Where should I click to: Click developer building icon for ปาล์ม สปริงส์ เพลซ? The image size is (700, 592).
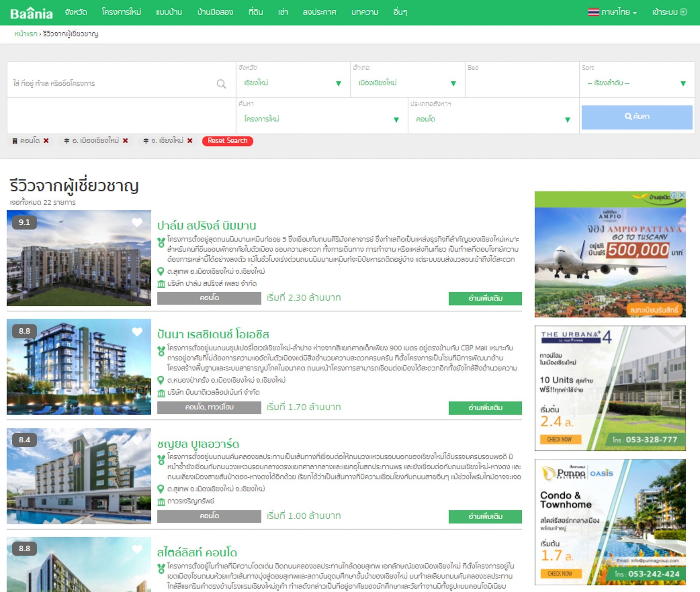coord(161,284)
